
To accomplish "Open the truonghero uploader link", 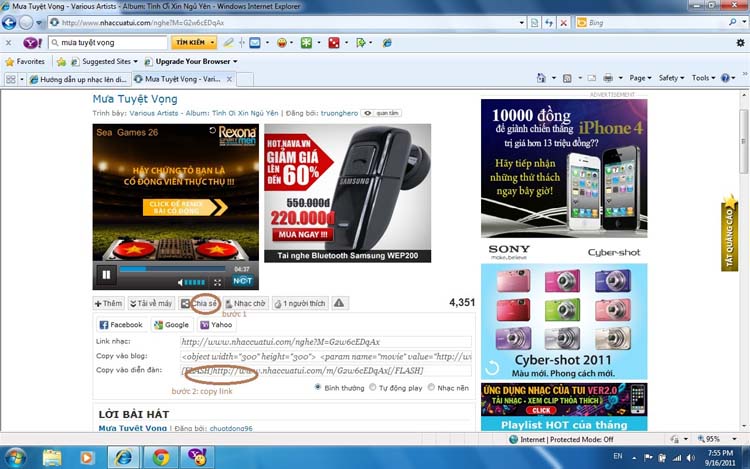I will coord(339,113).
